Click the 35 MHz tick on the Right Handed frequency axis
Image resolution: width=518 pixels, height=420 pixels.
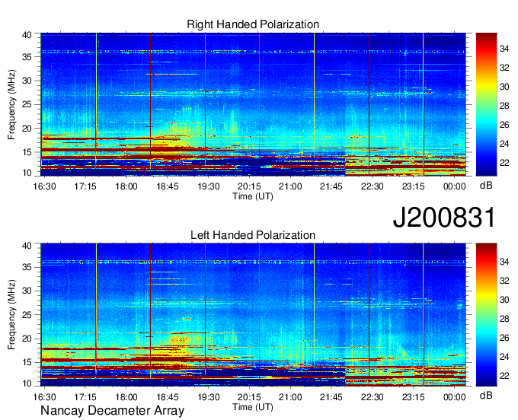pos(27,57)
